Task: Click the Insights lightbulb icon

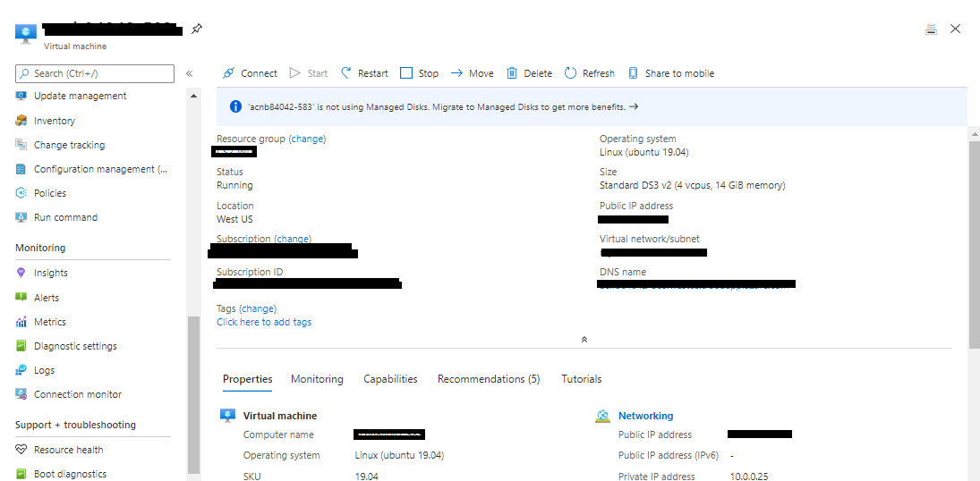Action: coord(21,273)
